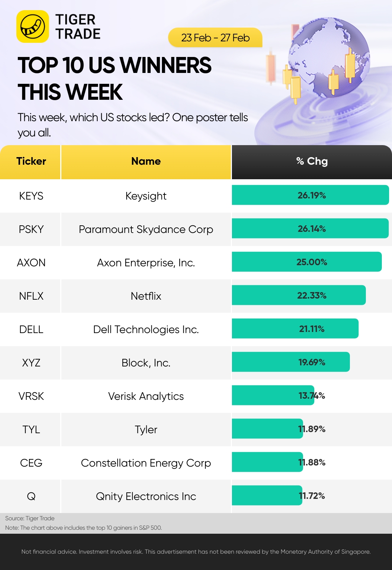
Task: Click the % Chg column header
Action: 312,162
